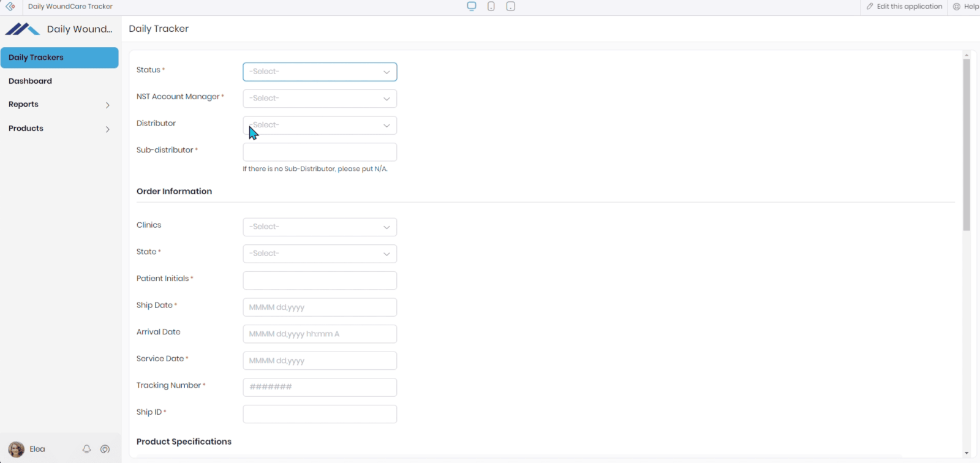Image resolution: width=980 pixels, height=463 pixels.
Task: Click the Help circle icon
Action: (x=957, y=6)
